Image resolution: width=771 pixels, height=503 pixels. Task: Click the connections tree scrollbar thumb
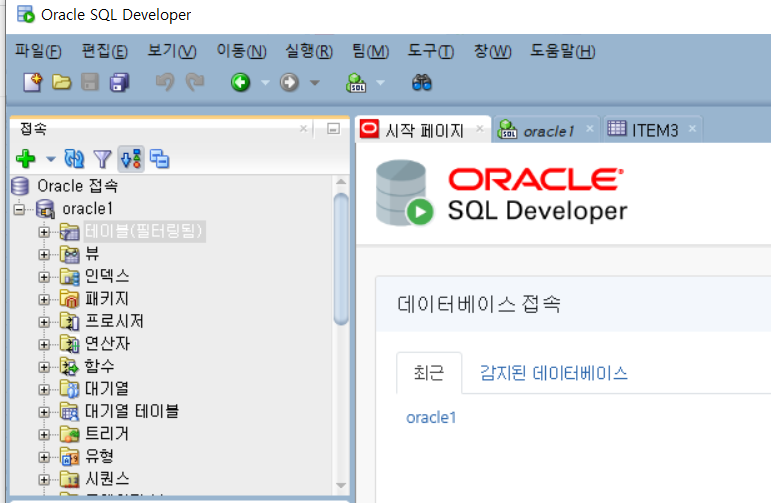341,259
